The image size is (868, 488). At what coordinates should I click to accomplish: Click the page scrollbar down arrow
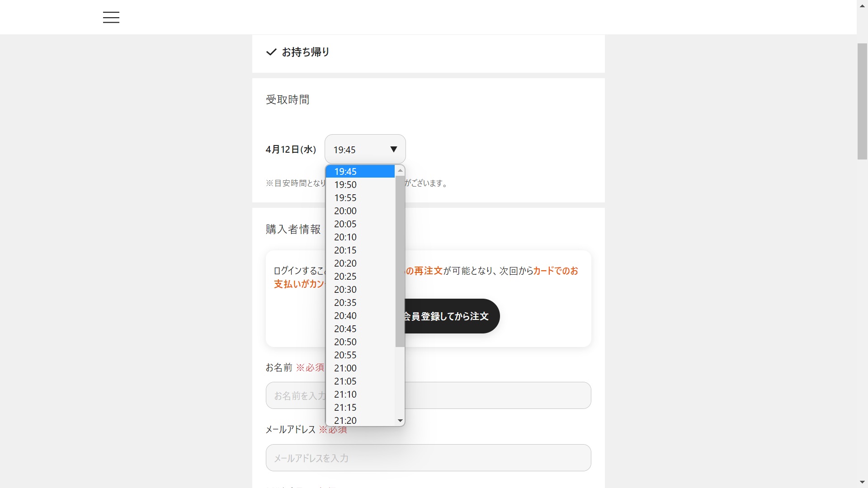point(862,482)
